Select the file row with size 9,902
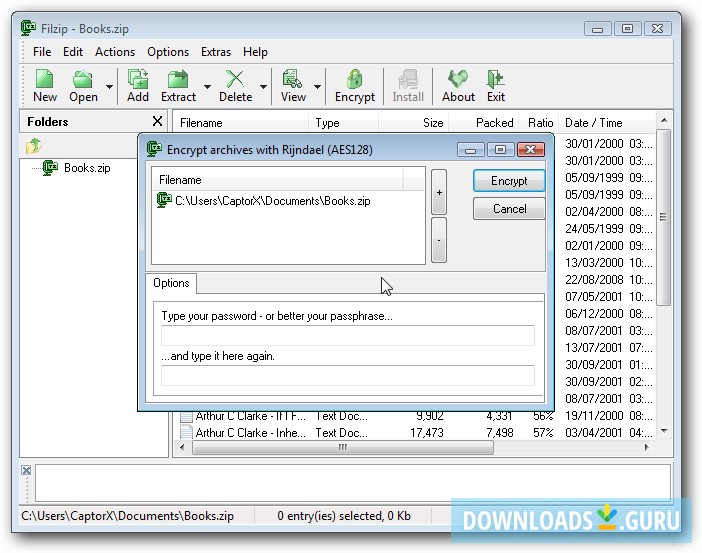This screenshot has width=702, height=553. (x=414, y=416)
